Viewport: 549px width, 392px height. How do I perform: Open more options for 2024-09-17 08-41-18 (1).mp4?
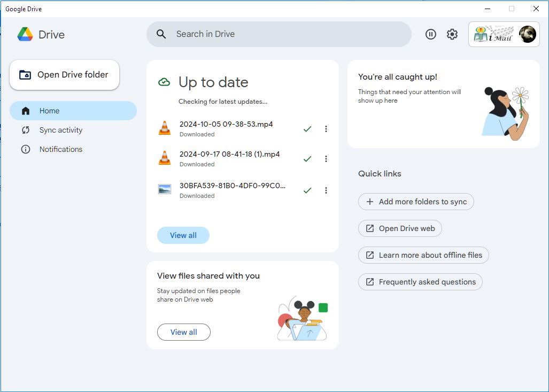click(x=326, y=159)
